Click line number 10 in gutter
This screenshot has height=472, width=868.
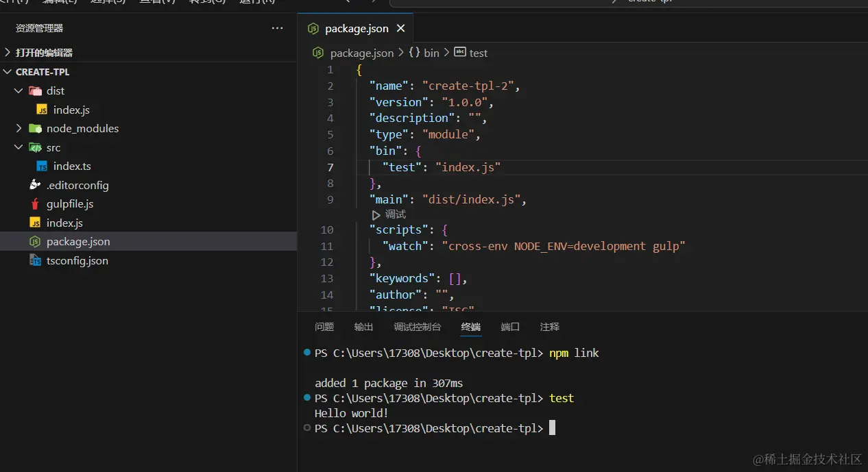pyautogui.click(x=327, y=229)
